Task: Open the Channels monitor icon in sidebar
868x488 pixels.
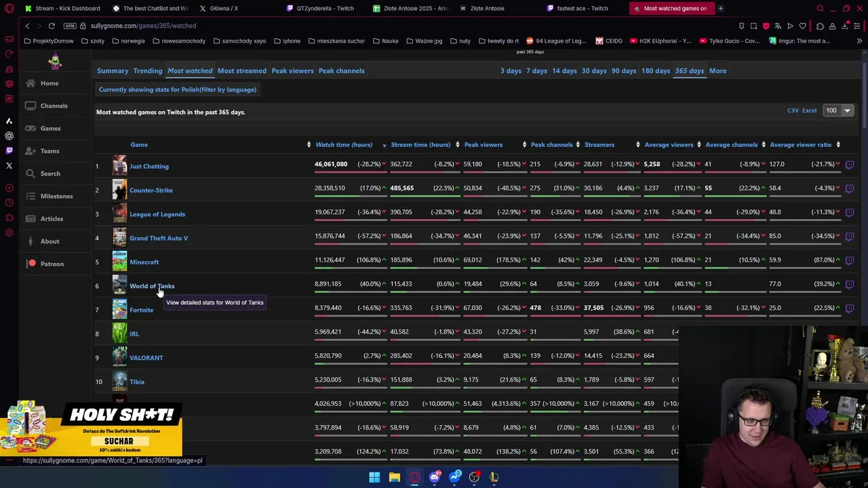Action: coord(31,106)
